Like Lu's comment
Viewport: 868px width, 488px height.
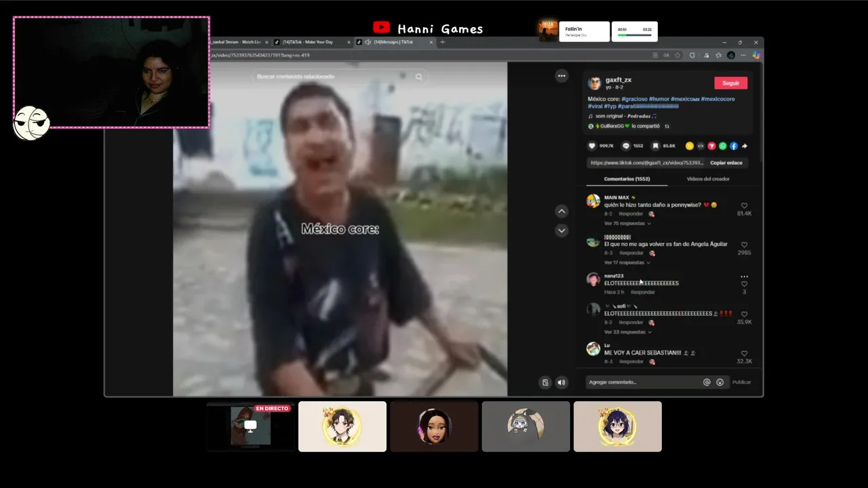click(x=744, y=354)
